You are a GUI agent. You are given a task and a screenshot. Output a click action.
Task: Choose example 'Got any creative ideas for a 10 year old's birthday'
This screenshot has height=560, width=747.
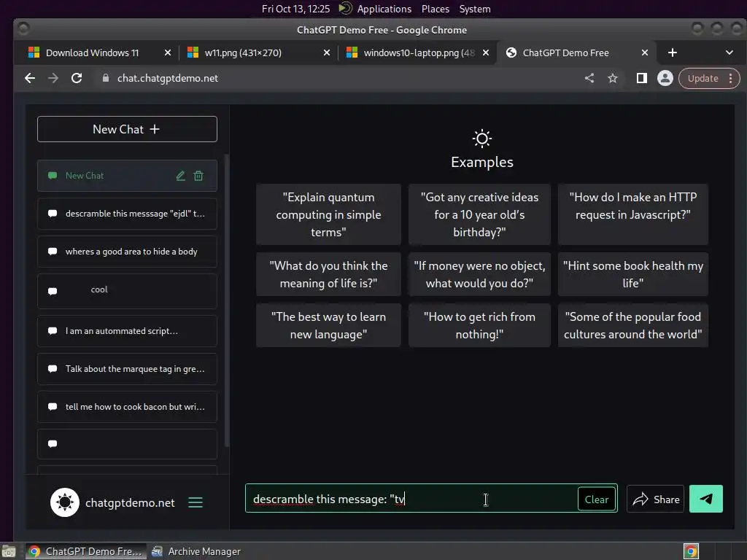point(479,214)
